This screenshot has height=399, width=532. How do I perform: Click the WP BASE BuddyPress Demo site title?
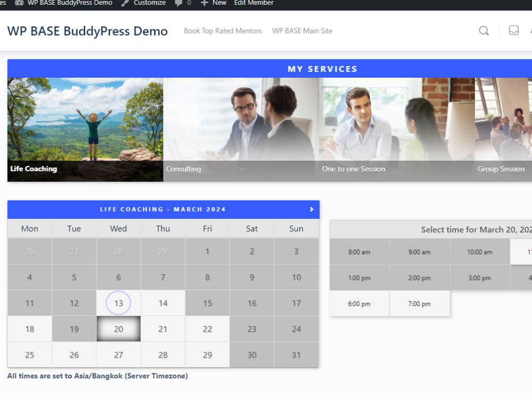coord(88,31)
